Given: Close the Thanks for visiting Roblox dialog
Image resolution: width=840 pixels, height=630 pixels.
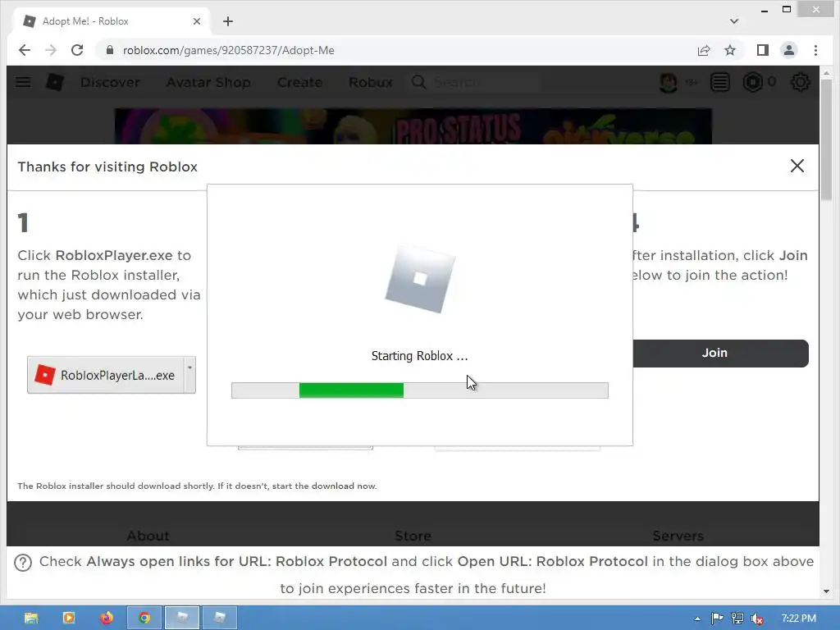Looking at the screenshot, I should (797, 166).
